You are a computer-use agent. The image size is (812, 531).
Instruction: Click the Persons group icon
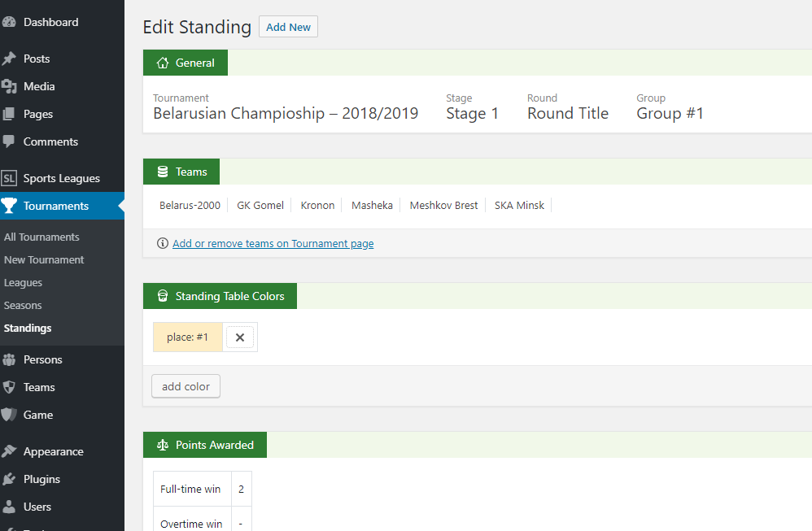(x=9, y=359)
